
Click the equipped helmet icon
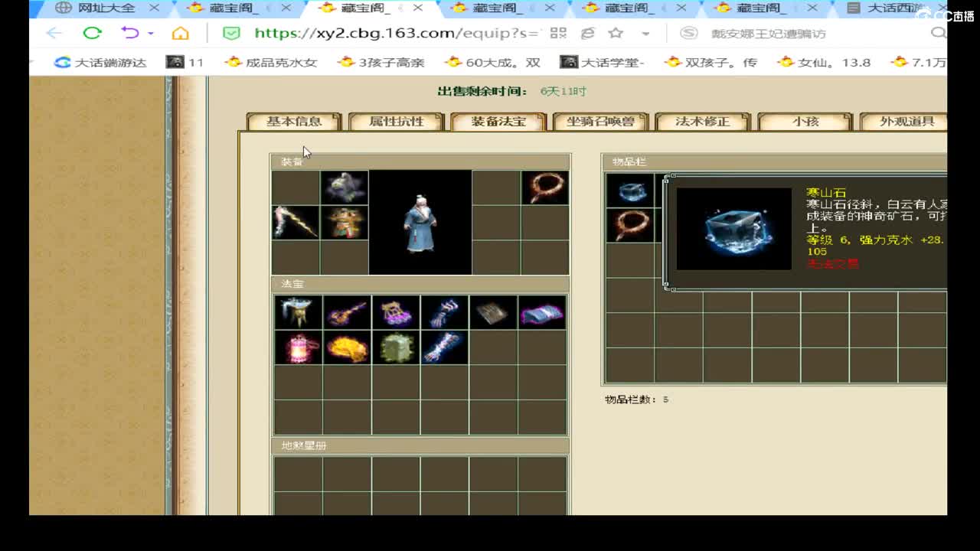[x=344, y=187]
